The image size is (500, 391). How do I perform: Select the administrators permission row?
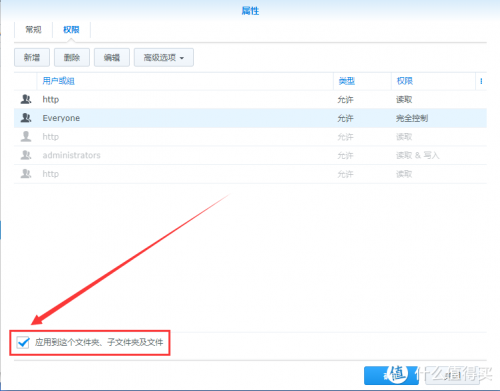pyautogui.click(x=250, y=155)
